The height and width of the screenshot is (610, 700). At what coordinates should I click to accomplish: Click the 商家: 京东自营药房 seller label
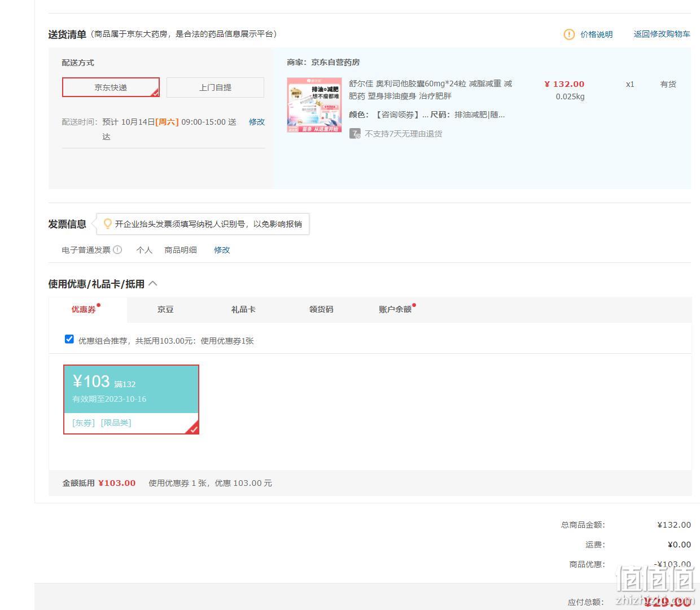[323, 62]
